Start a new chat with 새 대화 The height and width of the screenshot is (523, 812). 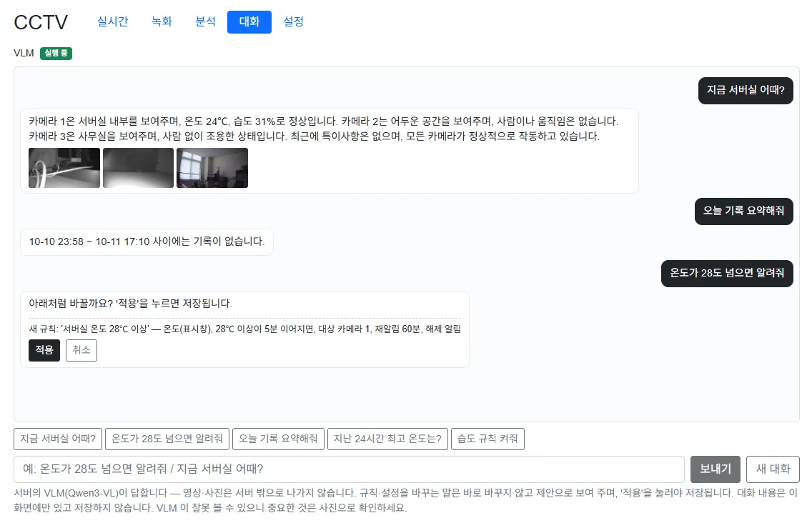pos(773,469)
